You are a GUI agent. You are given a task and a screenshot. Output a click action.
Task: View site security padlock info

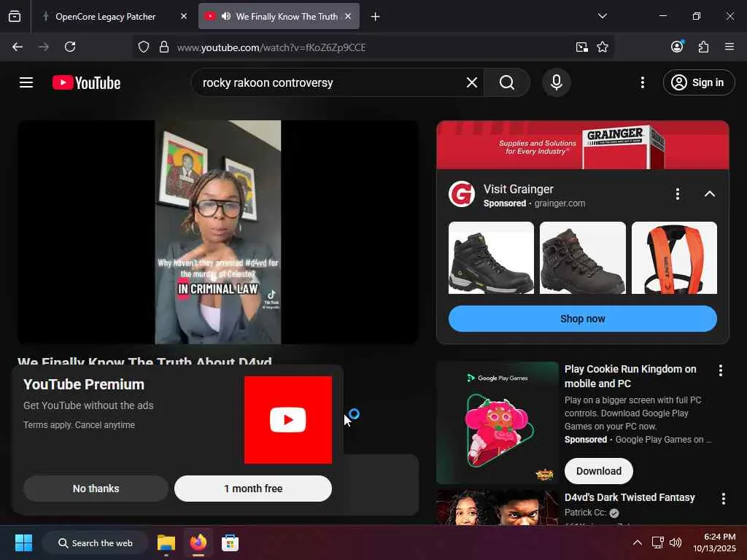pos(164,47)
